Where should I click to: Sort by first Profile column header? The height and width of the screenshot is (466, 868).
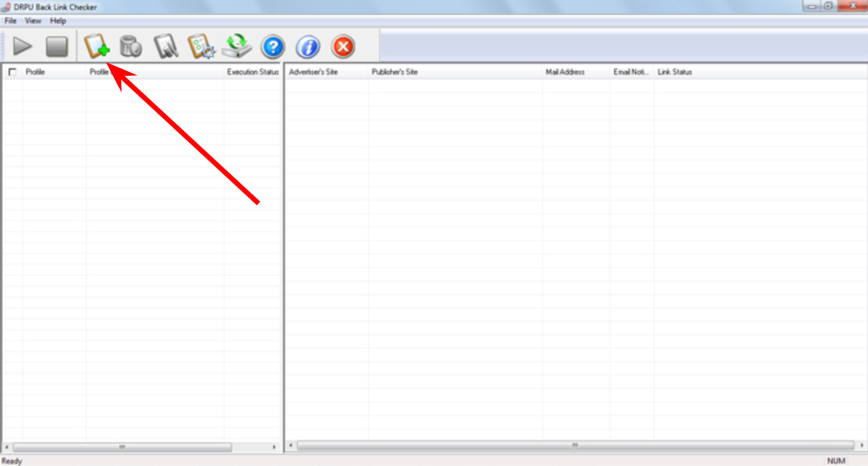[x=54, y=72]
